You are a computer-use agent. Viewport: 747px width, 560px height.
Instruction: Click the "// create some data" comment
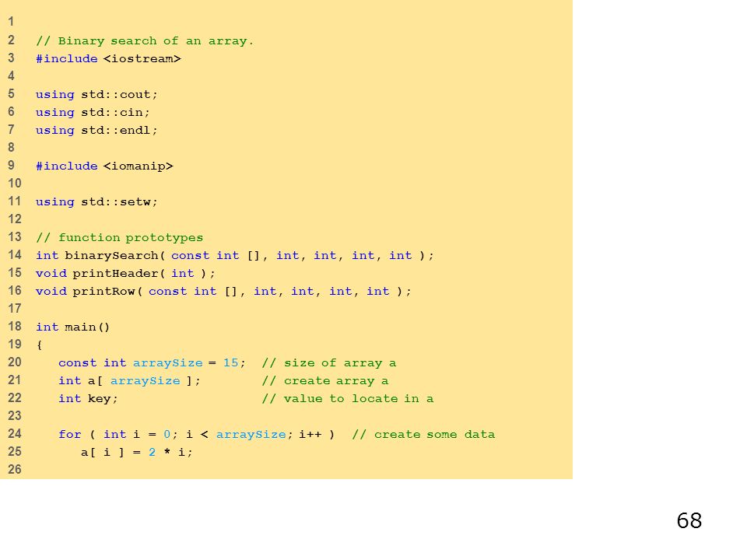click(x=423, y=434)
